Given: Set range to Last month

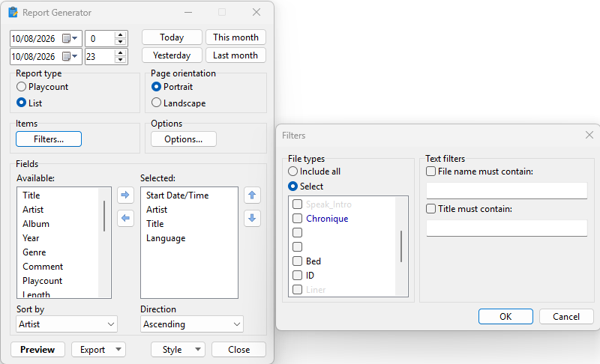Looking at the screenshot, I should coord(235,55).
